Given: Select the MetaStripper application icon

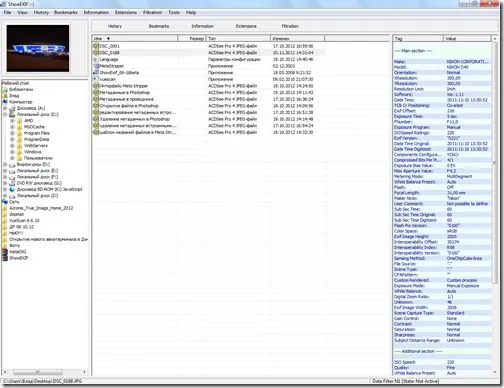Looking at the screenshot, I should pyautogui.click(x=96, y=66).
